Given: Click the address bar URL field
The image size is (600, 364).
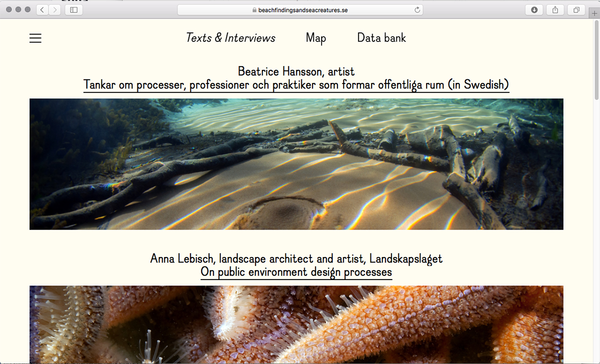Looking at the screenshot, I should (x=300, y=9).
